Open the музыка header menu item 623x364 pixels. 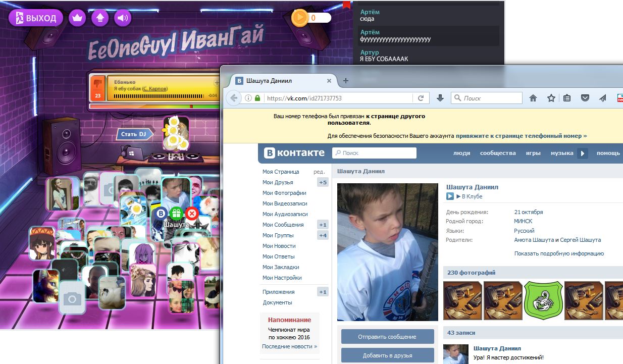click(x=561, y=153)
